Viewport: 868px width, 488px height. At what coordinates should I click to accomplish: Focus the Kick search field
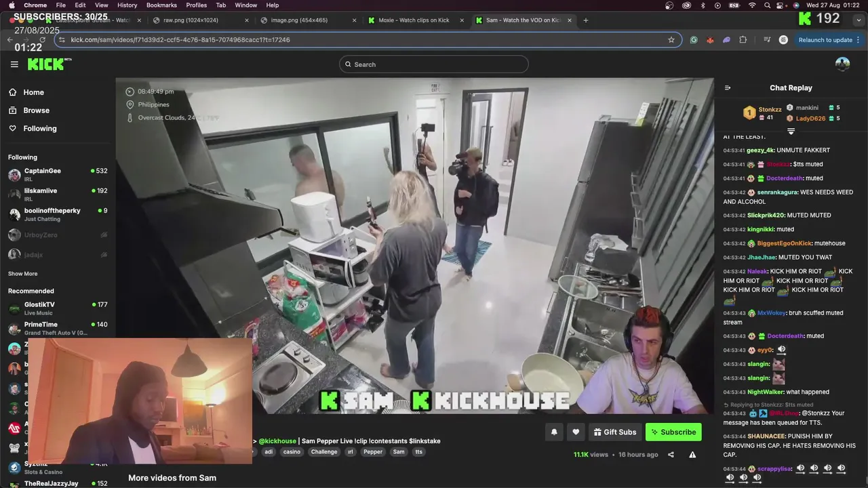[434, 64]
